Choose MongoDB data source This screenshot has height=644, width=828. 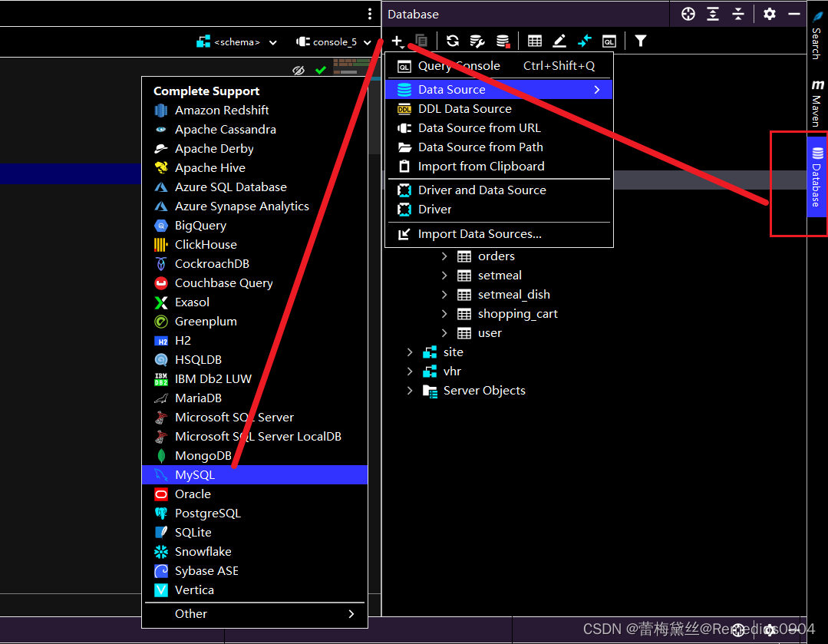(255, 456)
